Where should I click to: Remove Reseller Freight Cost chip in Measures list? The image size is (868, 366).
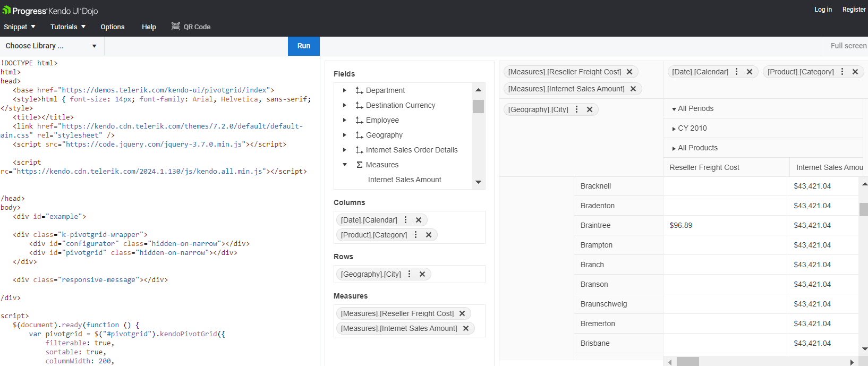[462, 313]
